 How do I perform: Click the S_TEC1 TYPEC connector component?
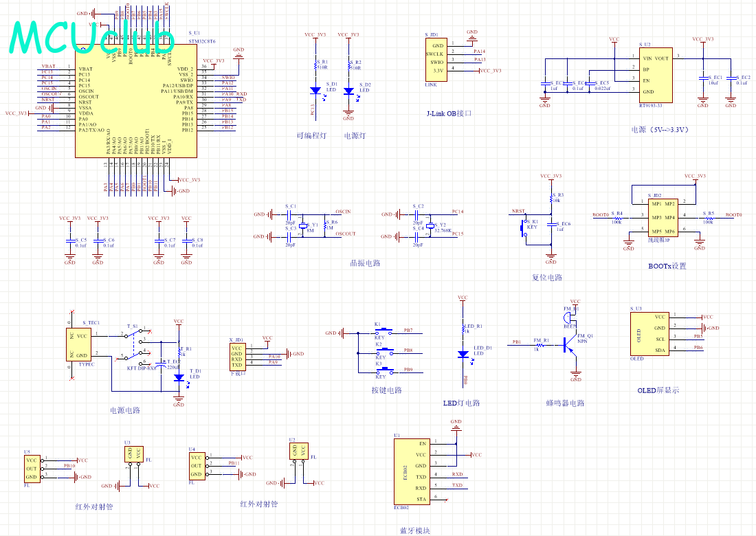[x=81, y=344]
